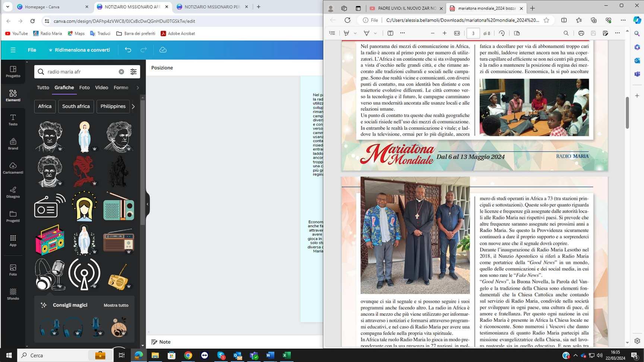Collapse the Canva elements side panel
The height and width of the screenshot is (362, 644).
148,204
